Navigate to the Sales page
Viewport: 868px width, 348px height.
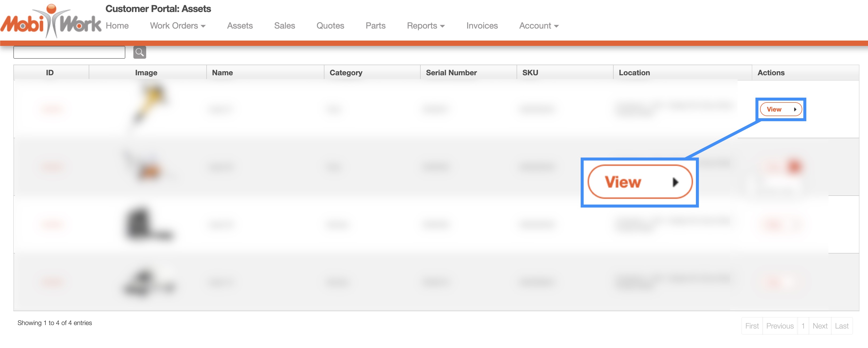click(x=284, y=26)
